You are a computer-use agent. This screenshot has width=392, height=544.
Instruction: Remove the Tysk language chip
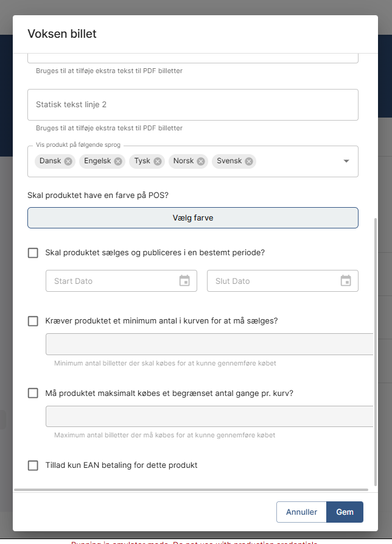coord(158,161)
